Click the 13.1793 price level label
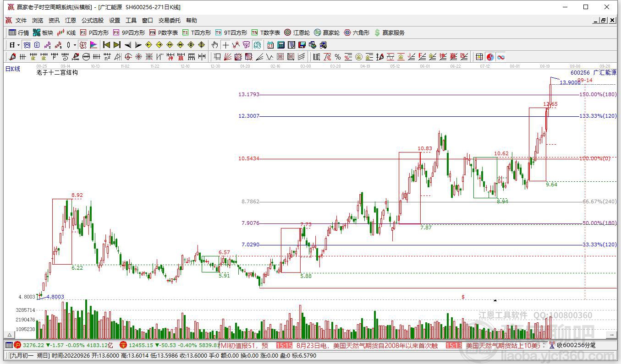This screenshot has width=621, height=364. [x=249, y=94]
